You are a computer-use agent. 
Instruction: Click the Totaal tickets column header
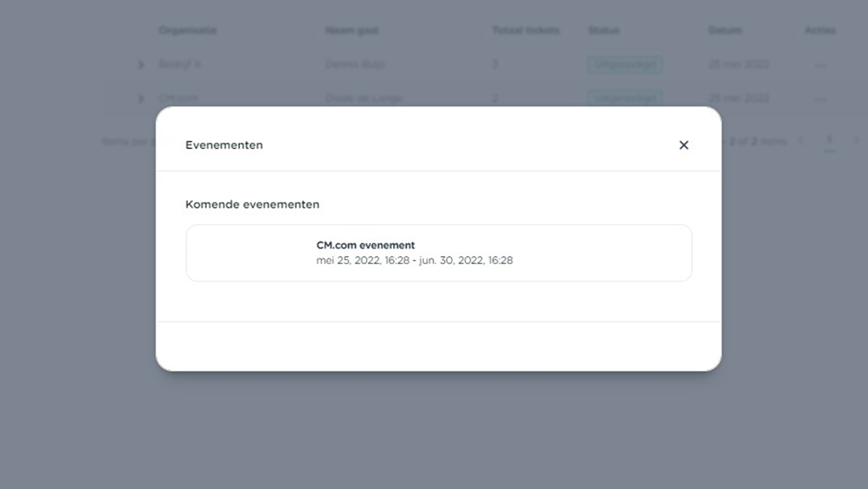click(526, 31)
